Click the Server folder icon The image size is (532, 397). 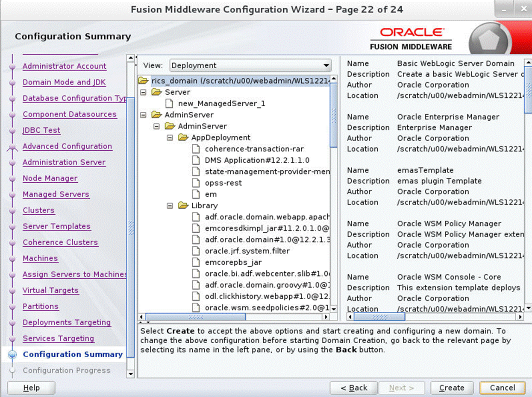(156, 92)
